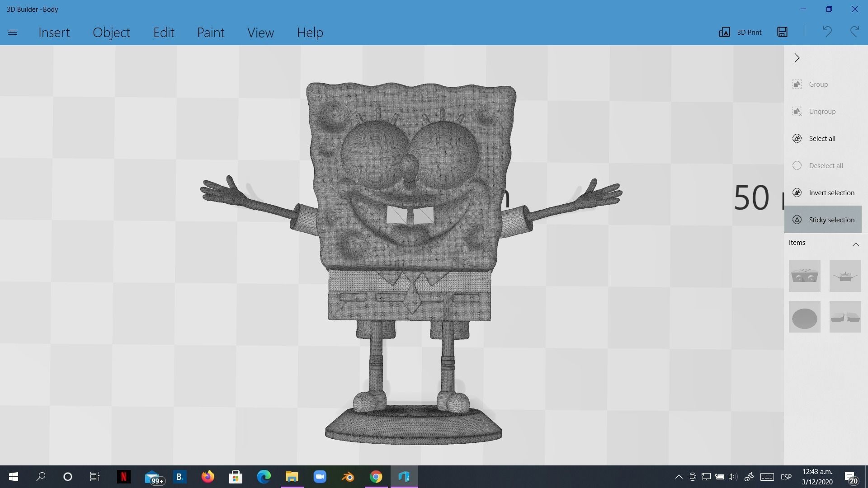The width and height of the screenshot is (868, 488).
Task: Launch Netflix from the taskbar
Action: coord(123,477)
